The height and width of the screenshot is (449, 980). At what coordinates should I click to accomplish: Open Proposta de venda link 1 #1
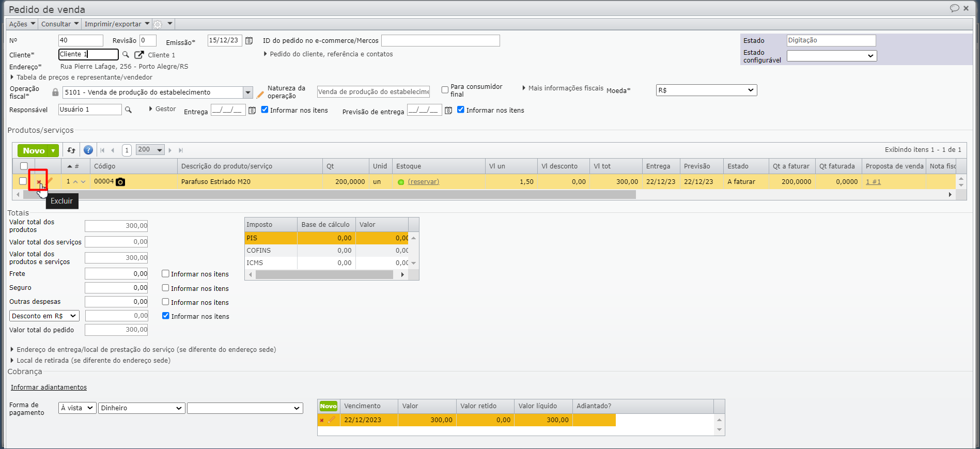tap(873, 182)
